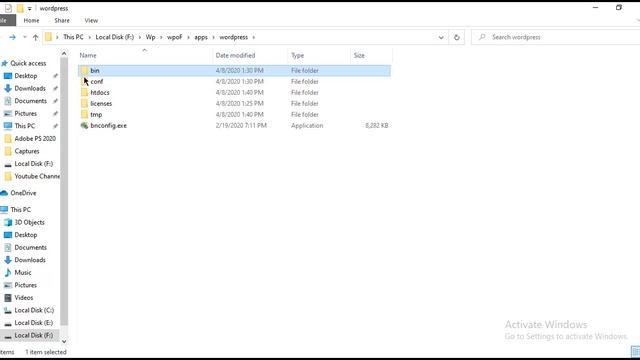Select 3D Objects in navigation pane
The image size is (640, 360).
(x=29, y=222)
